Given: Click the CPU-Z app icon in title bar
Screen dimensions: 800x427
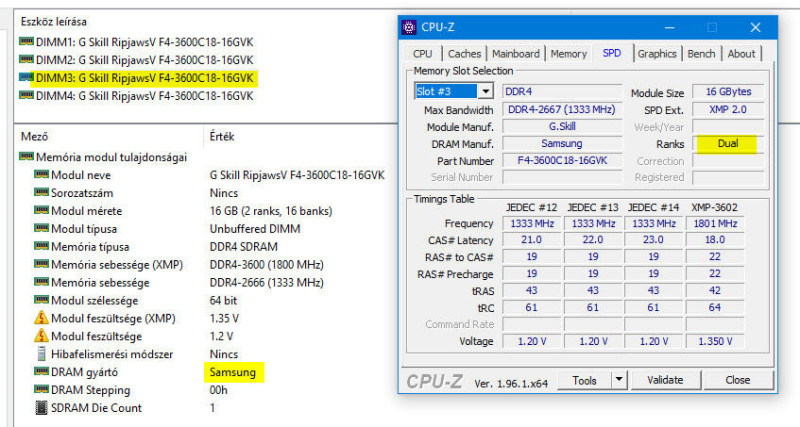Looking at the screenshot, I should point(409,27).
